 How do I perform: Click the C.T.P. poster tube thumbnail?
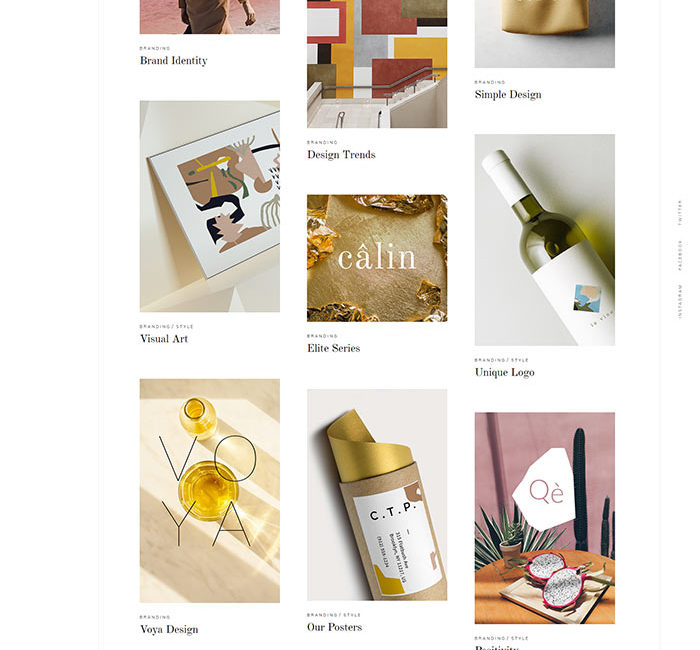point(377,495)
